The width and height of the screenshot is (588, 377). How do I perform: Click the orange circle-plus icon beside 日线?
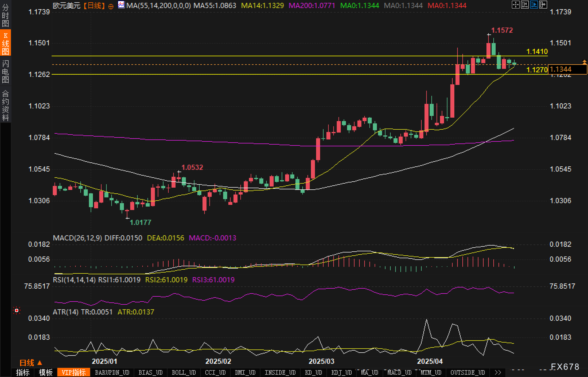111,6
